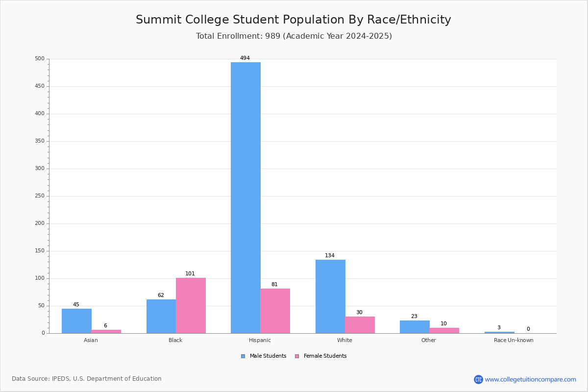This screenshot has height=392, width=588.
Task: Click the chart title text
Action: [294, 20]
